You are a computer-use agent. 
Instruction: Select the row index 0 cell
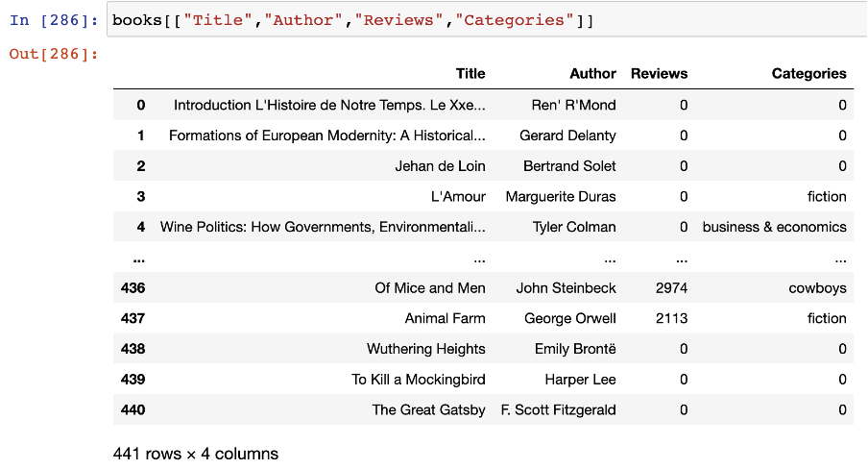tap(141, 105)
